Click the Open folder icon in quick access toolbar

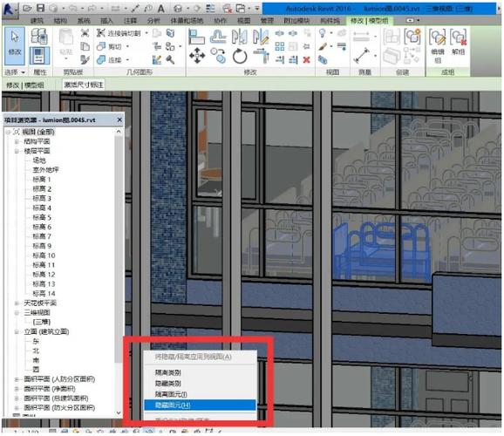(27, 8)
